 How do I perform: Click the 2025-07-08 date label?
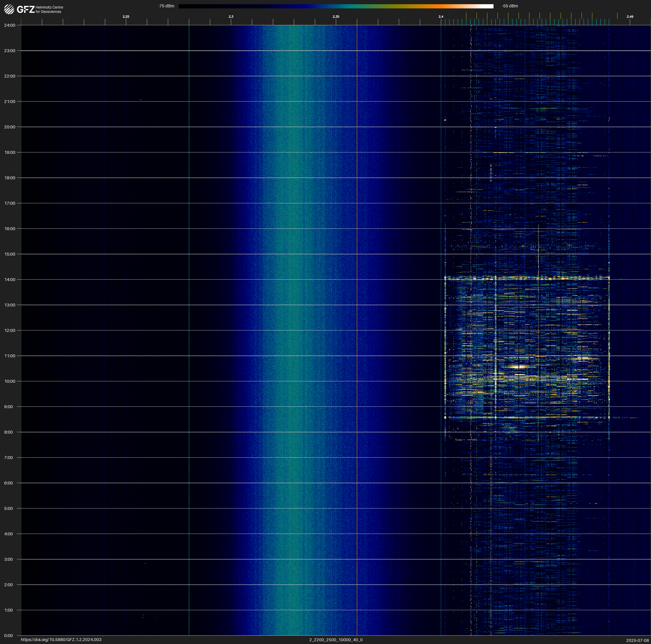637,640
